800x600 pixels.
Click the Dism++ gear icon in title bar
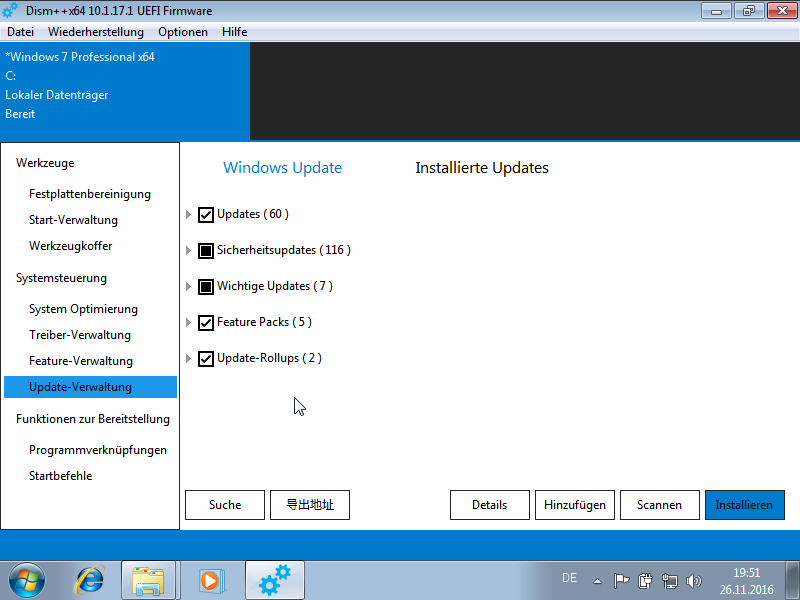(10, 10)
